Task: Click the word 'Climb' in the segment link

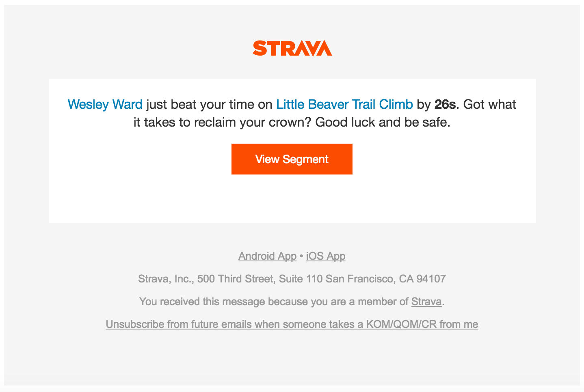Action: [396, 104]
